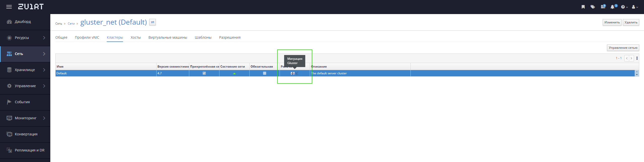Click the Изменить button
The image size is (644, 162).
[x=612, y=22]
